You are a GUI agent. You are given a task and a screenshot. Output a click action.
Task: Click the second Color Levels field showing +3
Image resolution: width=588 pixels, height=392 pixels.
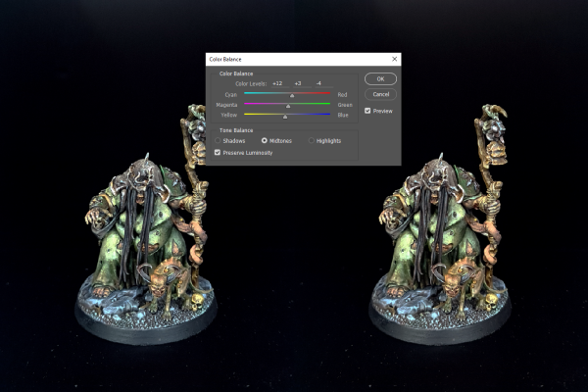coord(298,83)
